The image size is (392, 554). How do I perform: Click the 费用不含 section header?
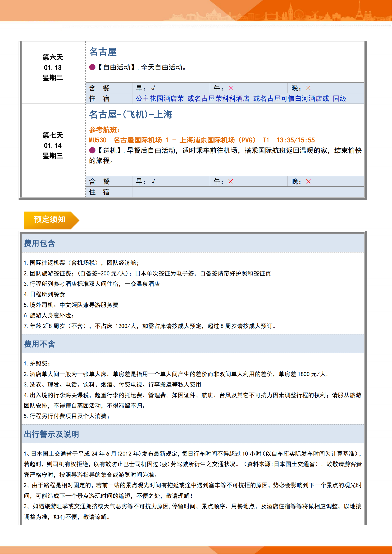[x=40, y=344]
